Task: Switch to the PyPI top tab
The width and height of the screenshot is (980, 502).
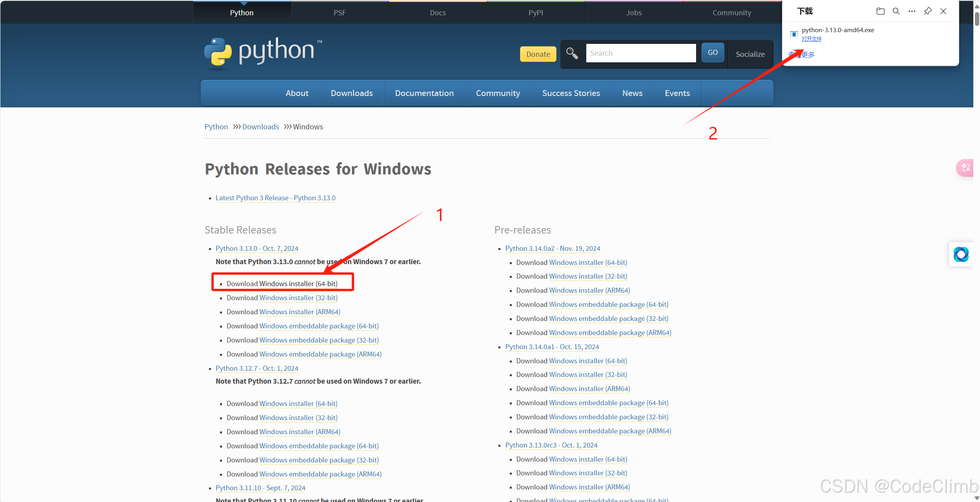Action: coord(535,13)
